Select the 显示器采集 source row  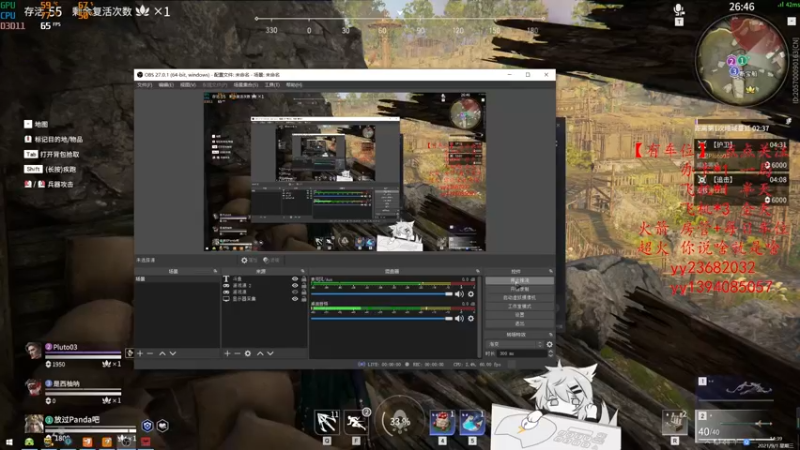pos(264,298)
